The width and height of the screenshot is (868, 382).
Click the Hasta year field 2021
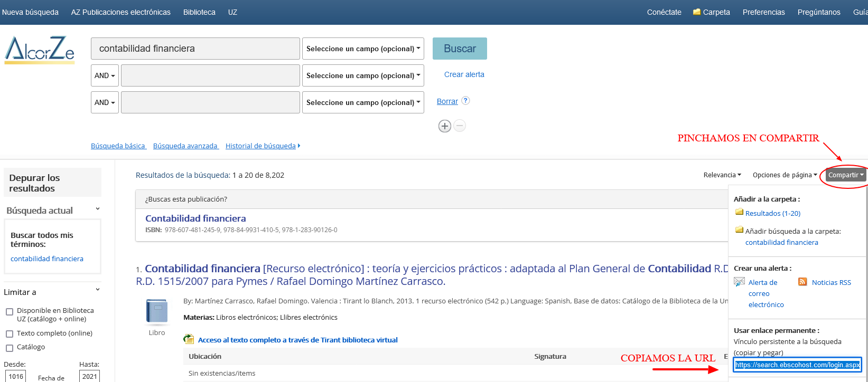tap(89, 376)
